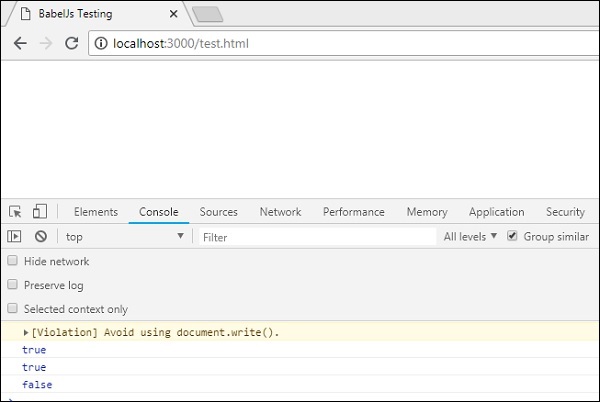Switch to the Network tab
600x402 pixels.
280,212
